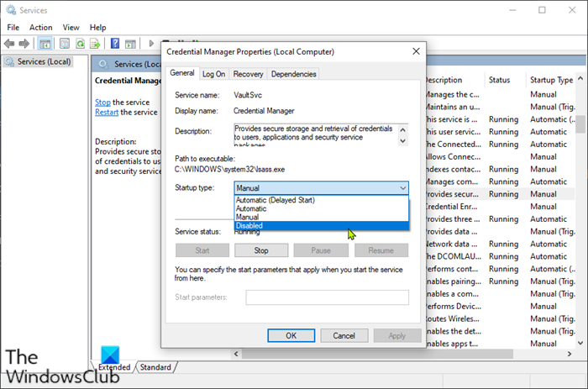The height and width of the screenshot is (389, 588).
Task: Select the 'Maintains an u...' service row
Action: pyautogui.click(x=501, y=107)
